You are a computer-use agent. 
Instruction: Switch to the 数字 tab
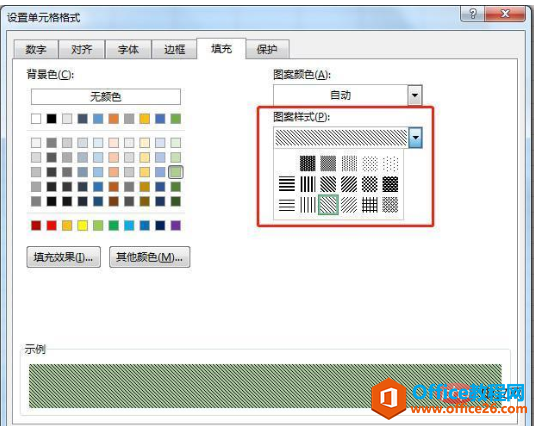pyautogui.click(x=36, y=49)
